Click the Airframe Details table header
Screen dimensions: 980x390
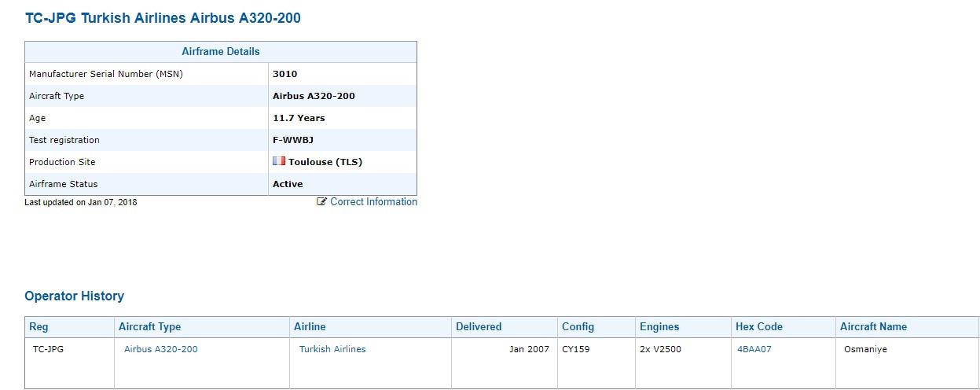221,52
